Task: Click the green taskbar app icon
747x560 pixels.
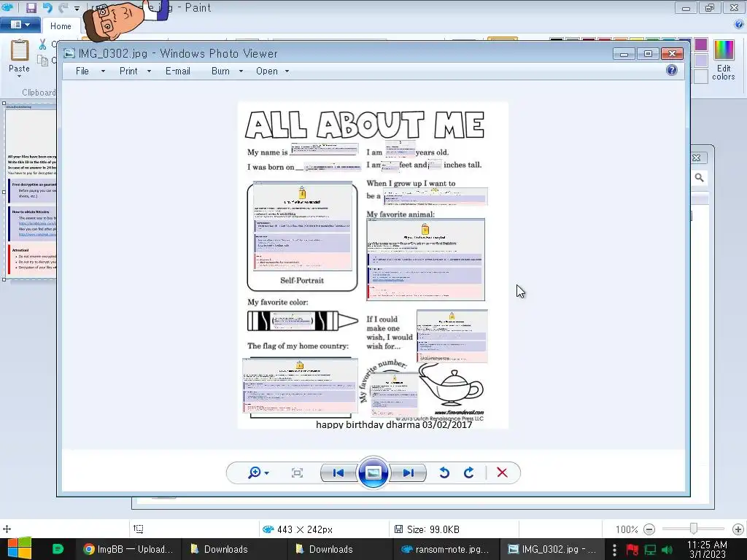Action: [58, 549]
